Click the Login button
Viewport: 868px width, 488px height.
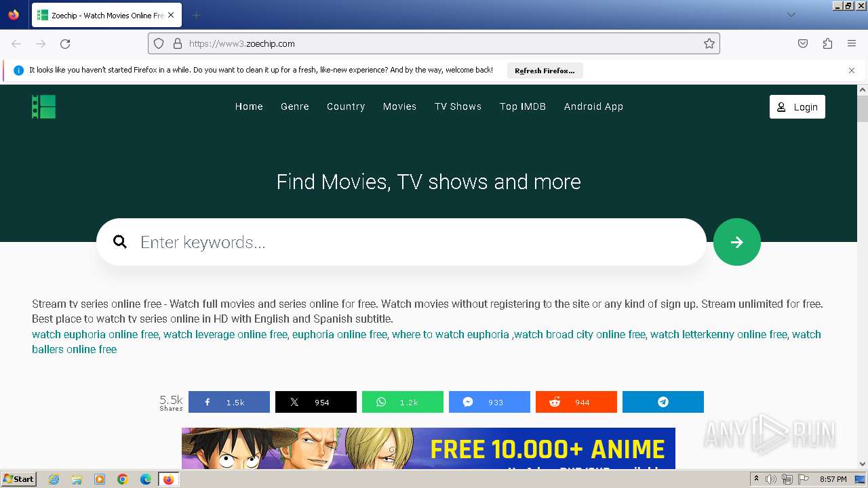(x=797, y=106)
